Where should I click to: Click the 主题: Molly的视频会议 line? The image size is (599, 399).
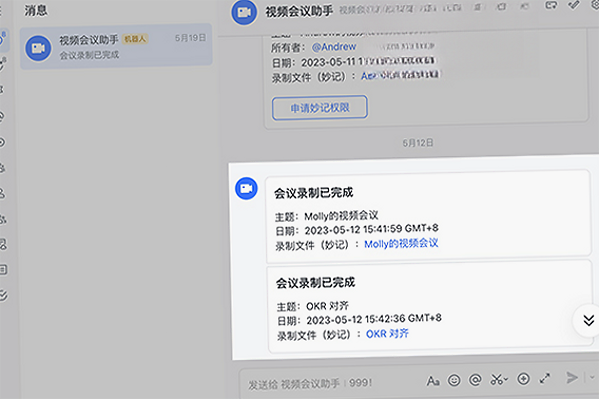tap(327, 216)
